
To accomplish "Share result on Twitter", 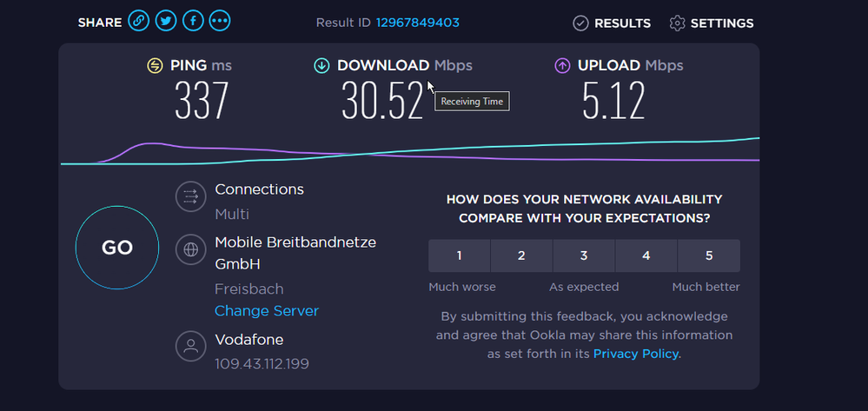I will (166, 22).
